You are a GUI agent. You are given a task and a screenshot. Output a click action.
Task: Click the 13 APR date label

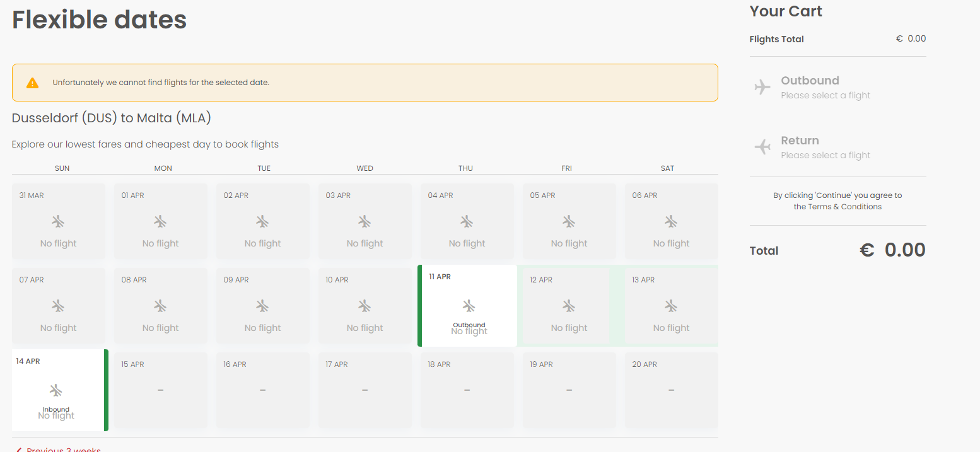point(643,280)
